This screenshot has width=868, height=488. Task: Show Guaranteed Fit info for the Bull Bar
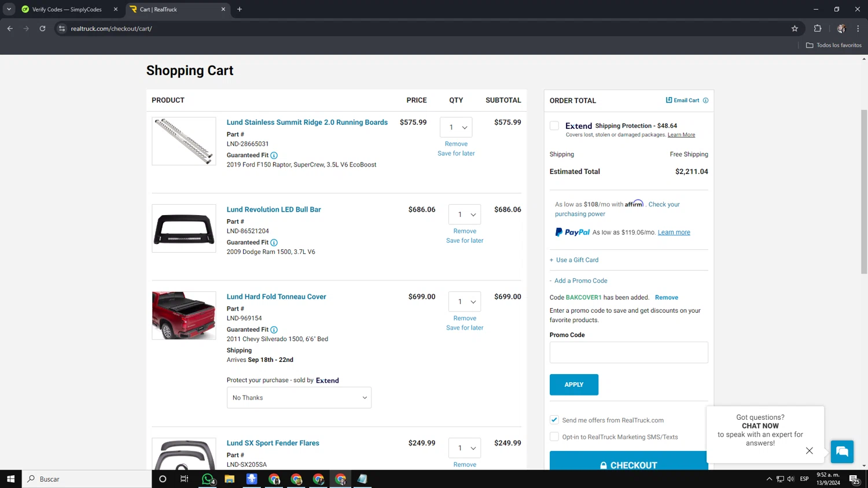click(274, 243)
